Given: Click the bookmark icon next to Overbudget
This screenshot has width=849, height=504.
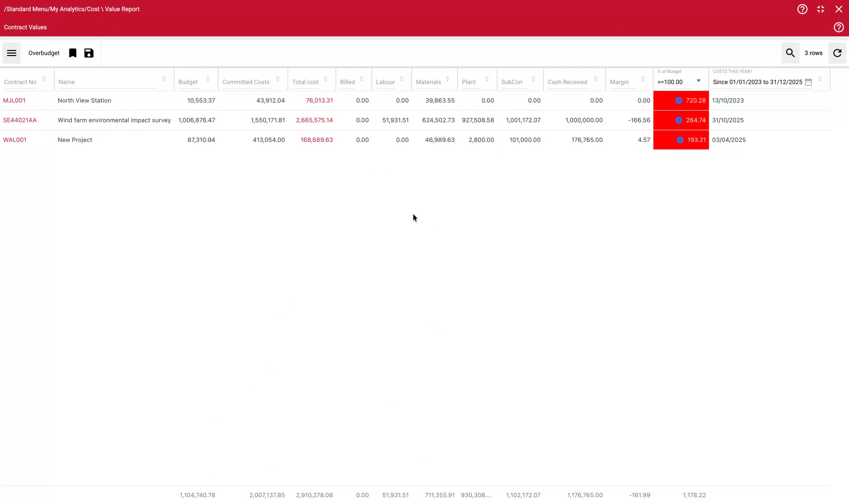Looking at the screenshot, I should pyautogui.click(x=72, y=53).
